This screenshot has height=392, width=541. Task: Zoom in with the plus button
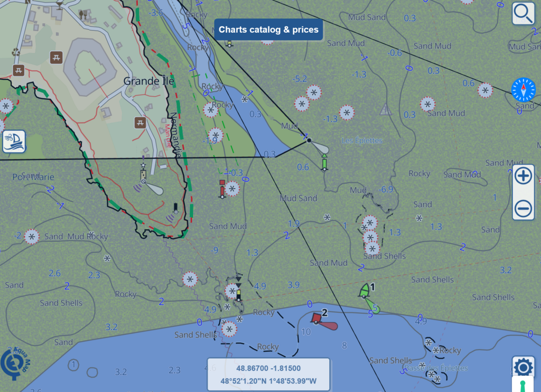pos(523,176)
